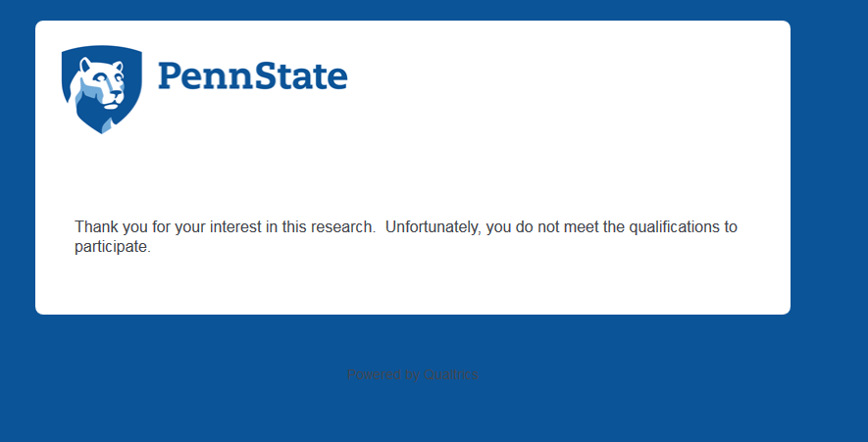Click the "State" part of the wordmark
868x442 pixels.
click(x=304, y=75)
